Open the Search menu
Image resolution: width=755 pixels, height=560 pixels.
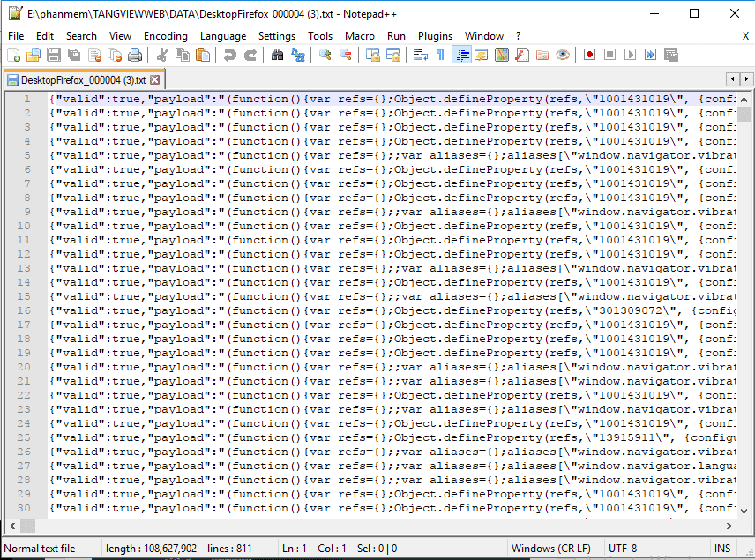point(81,36)
